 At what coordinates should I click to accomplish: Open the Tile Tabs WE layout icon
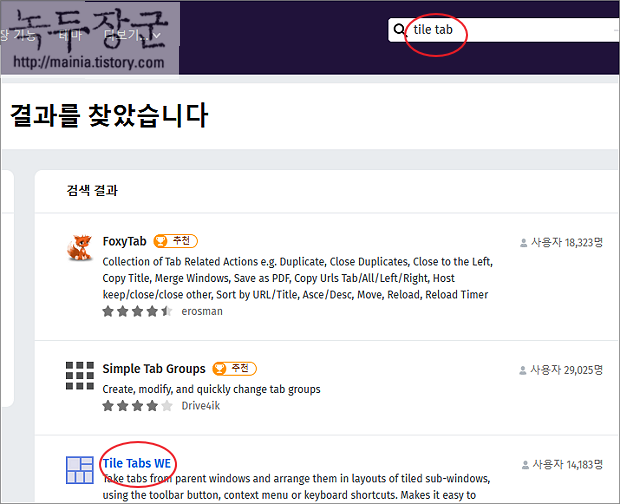[x=80, y=470]
